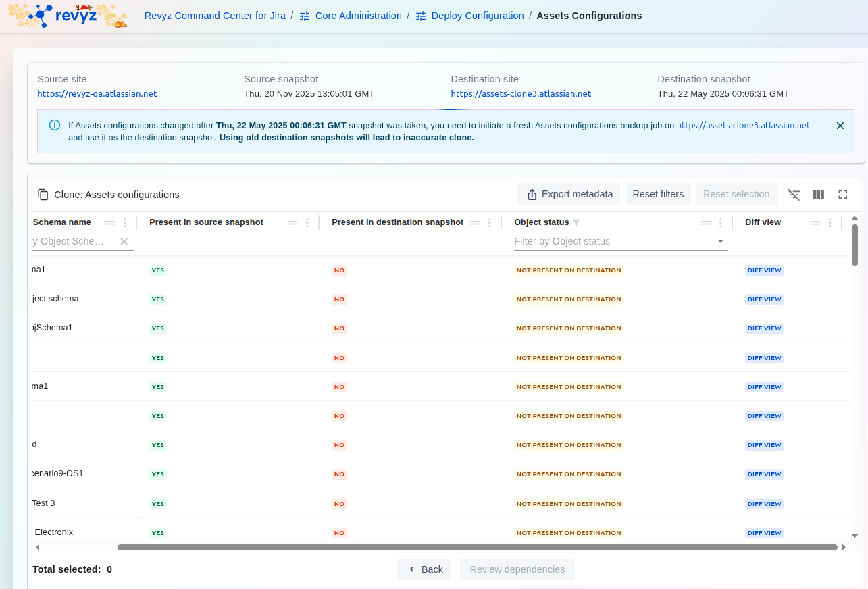Image resolution: width=868 pixels, height=589 pixels.
Task: Toggle full screen table view
Action: pos(843,195)
